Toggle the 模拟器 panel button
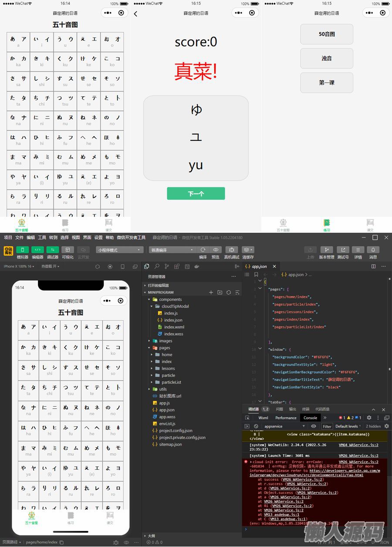392x547 pixels. tap(23, 250)
